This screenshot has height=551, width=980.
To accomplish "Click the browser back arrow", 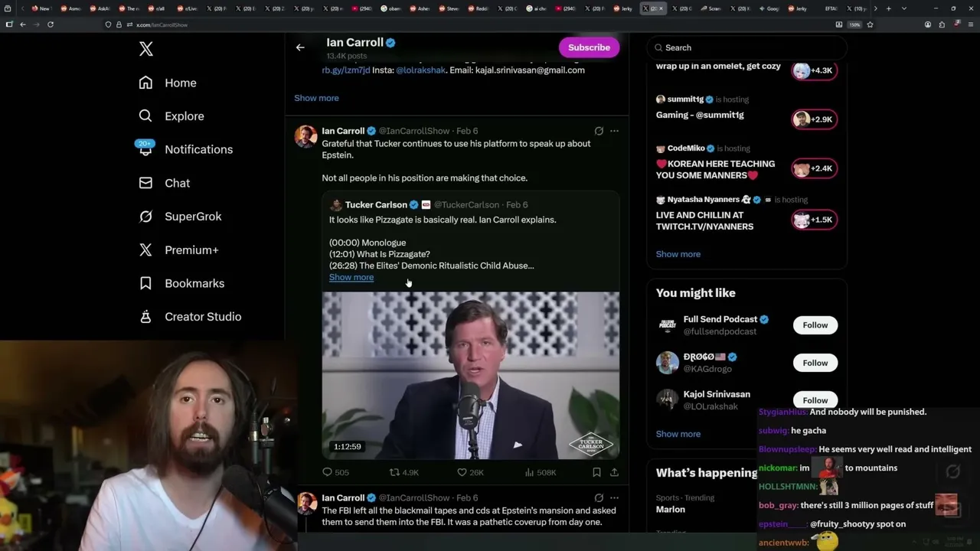I will [x=22, y=24].
